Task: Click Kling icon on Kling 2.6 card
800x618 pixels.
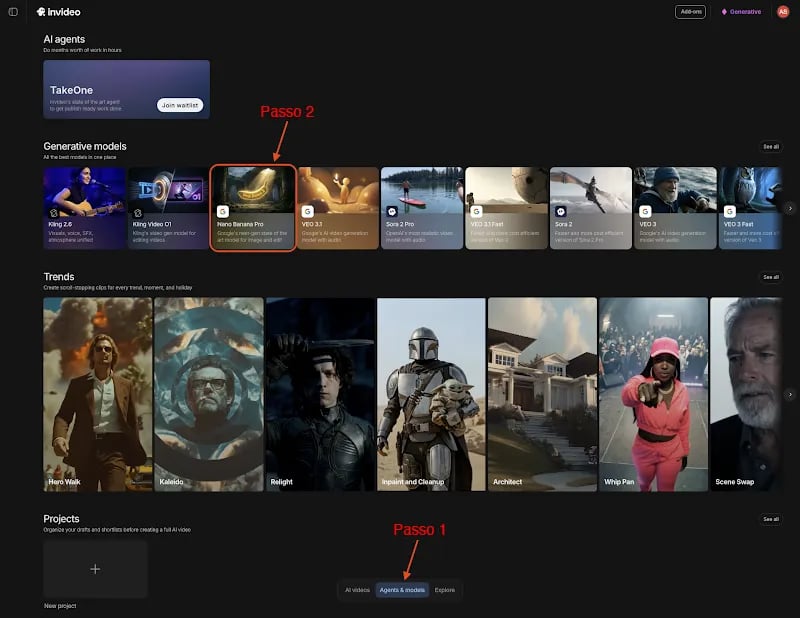Action: (x=54, y=213)
